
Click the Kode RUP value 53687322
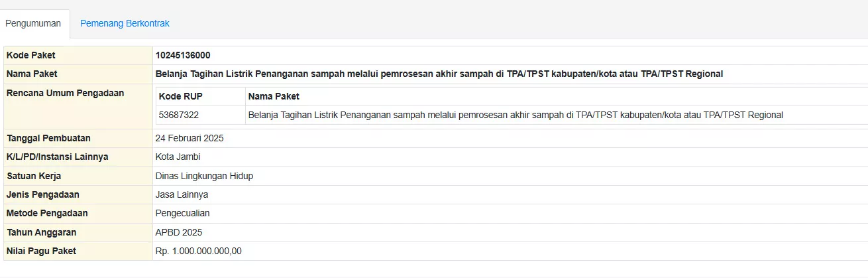(x=179, y=115)
